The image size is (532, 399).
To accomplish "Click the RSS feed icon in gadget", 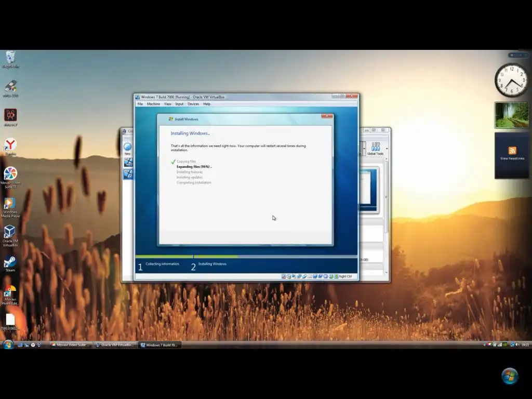I will [x=512, y=150].
